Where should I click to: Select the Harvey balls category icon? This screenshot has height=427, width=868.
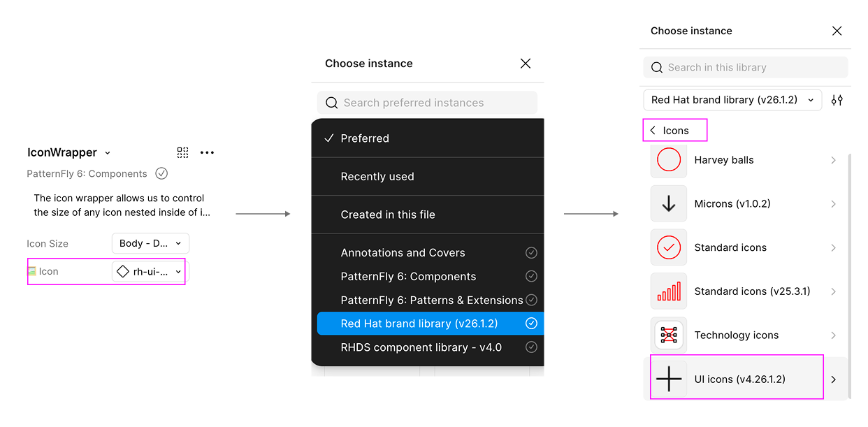(x=669, y=160)
